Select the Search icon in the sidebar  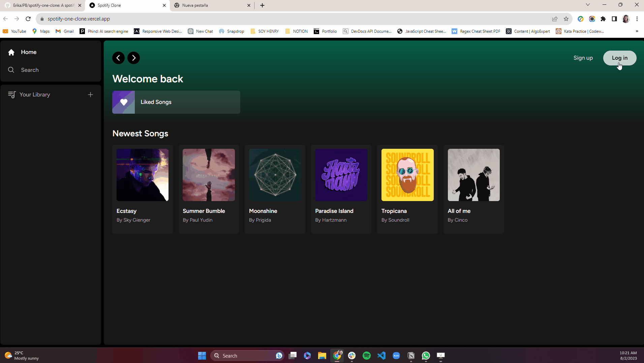11,70
